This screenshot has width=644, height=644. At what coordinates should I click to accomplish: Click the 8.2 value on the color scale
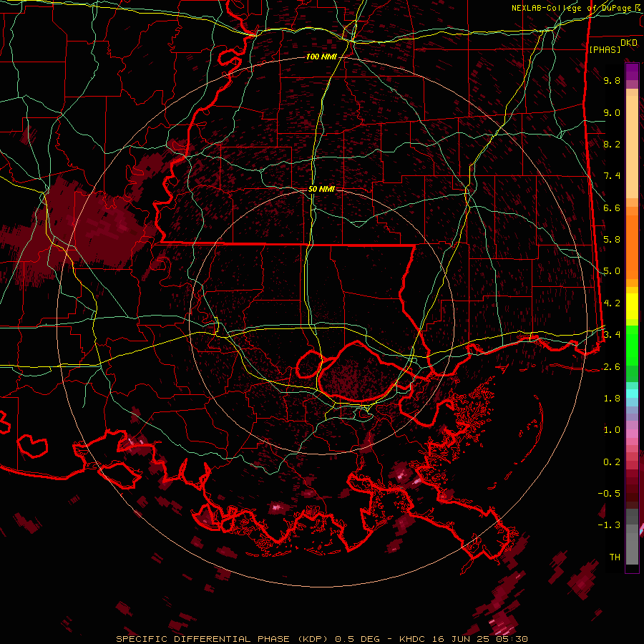pyautogui.click(x=612, y=144)
